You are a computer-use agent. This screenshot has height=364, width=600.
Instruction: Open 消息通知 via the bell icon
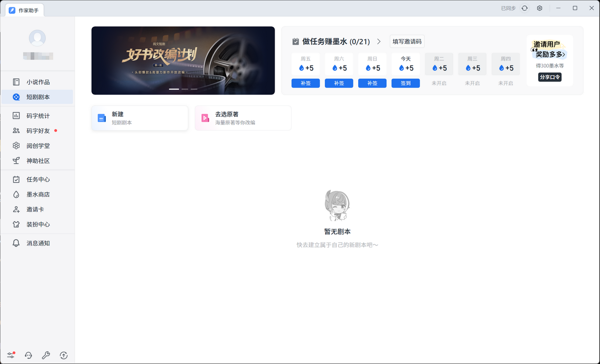pos(37,243)
